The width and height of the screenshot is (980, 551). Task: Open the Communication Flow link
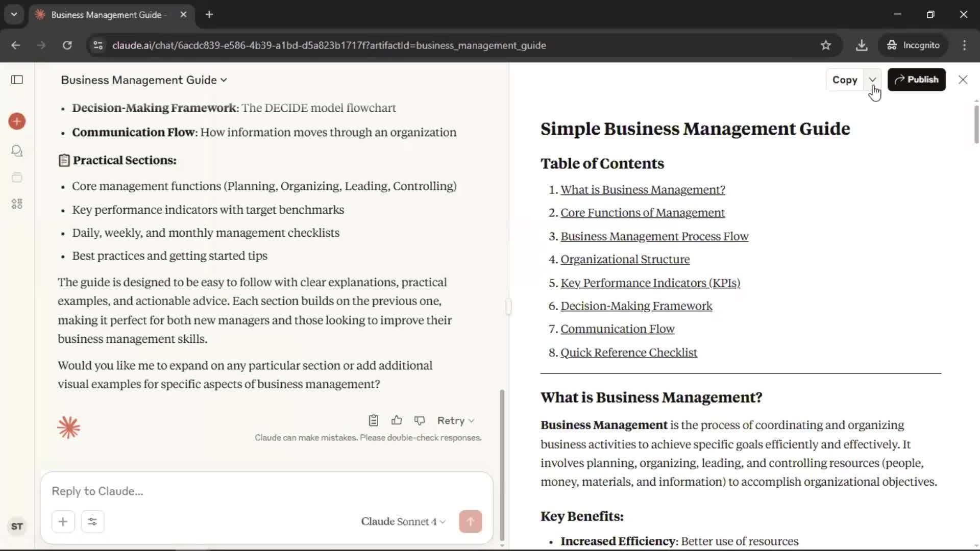pyautogui.click(x=618, y=329)
